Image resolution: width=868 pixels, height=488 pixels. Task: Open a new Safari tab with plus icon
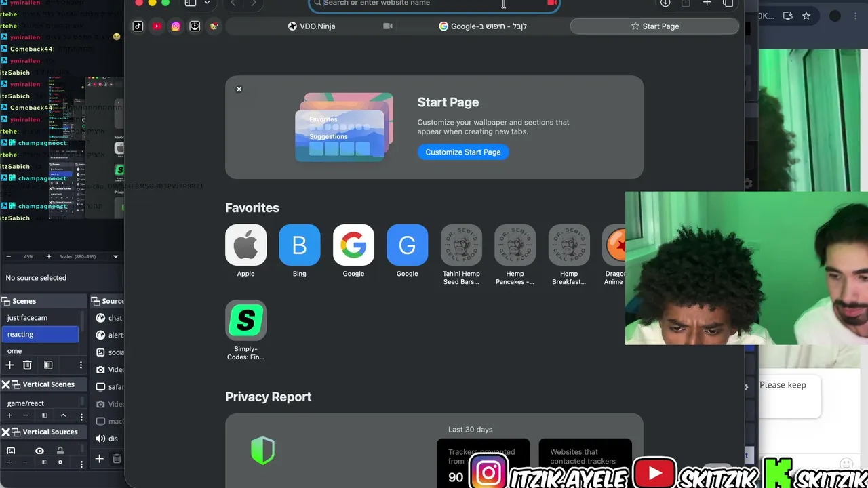[707, 3]
